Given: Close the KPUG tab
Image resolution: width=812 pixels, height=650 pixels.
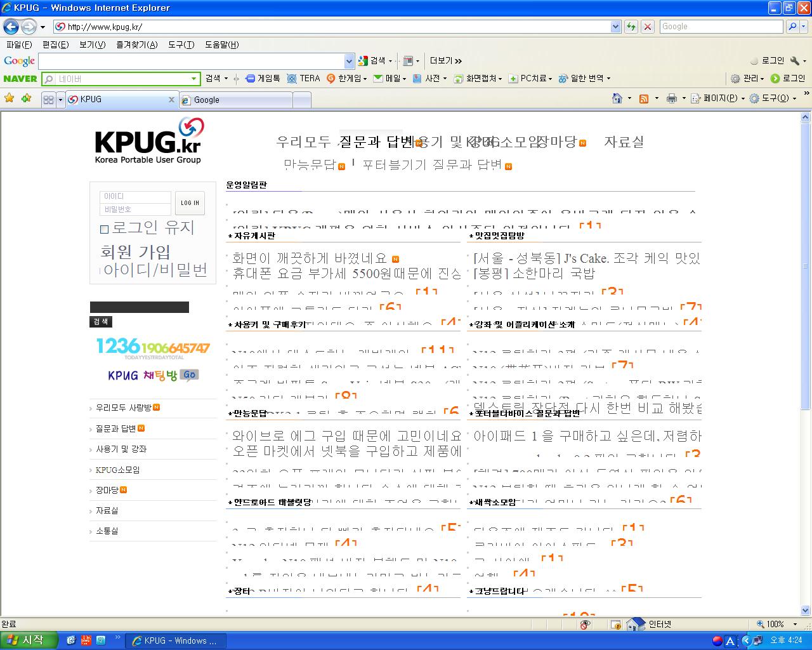Looking at the screenshot, I should [171, 100].
